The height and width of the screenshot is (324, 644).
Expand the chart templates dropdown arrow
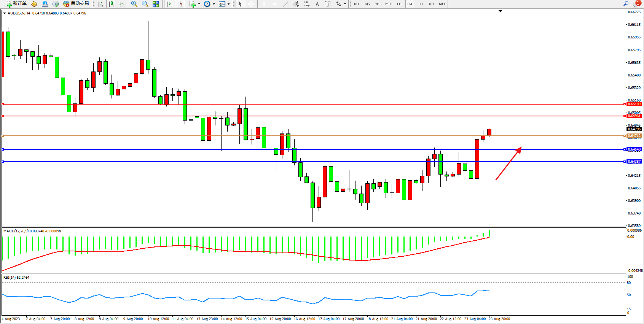click(x=228, y=4)
